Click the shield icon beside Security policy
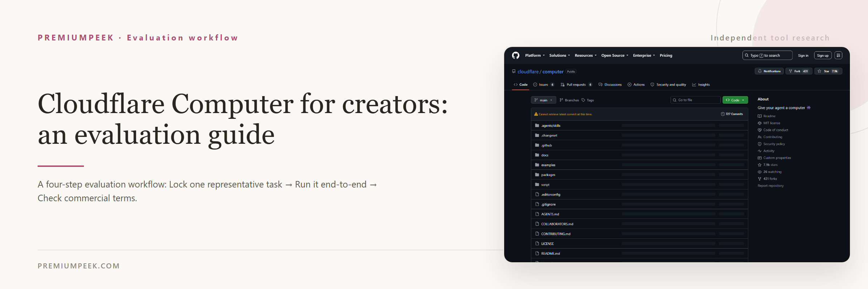Image resolution: width=868 pixels, height=289 pixels. coord(759,144)
